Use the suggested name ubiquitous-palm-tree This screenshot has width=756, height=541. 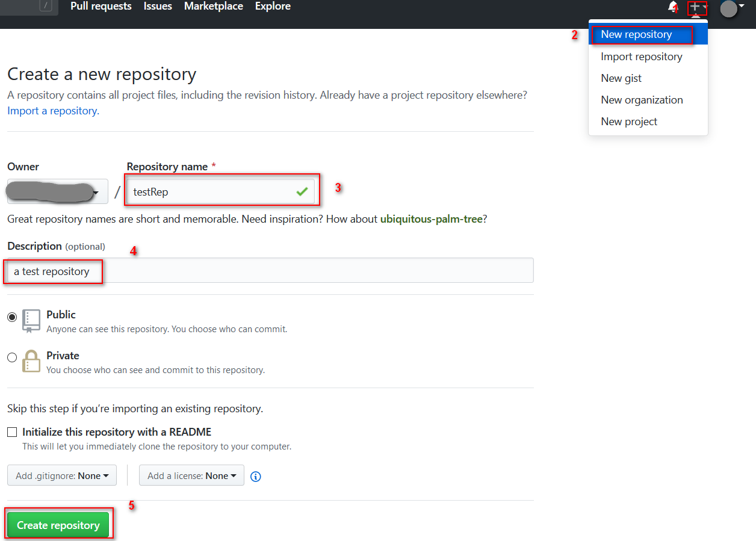click(431, 219)
